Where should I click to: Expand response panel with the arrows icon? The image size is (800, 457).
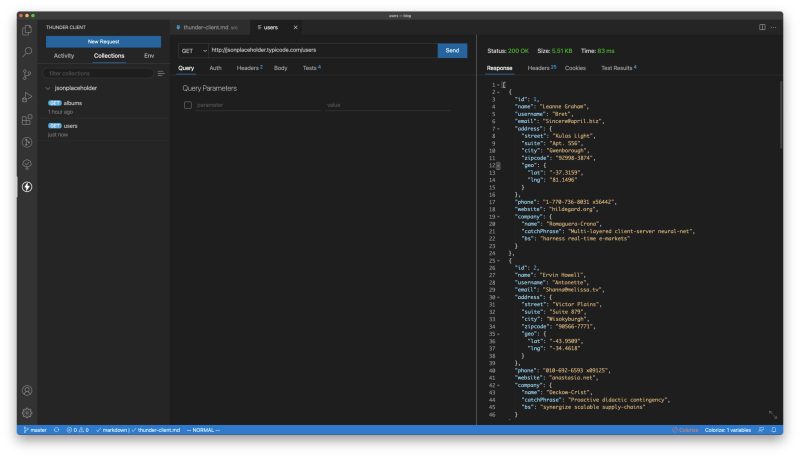[x=773, y=415]
